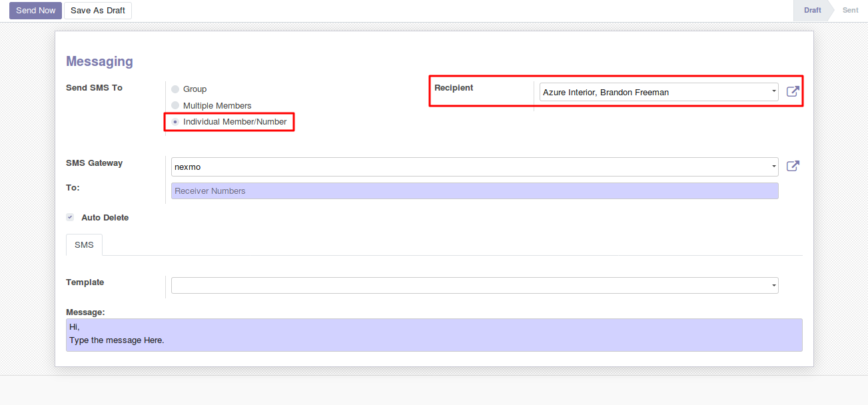Click the Recipient field showing Azure Interior
This screenshot has height=405, width=868.
[653, 92]
